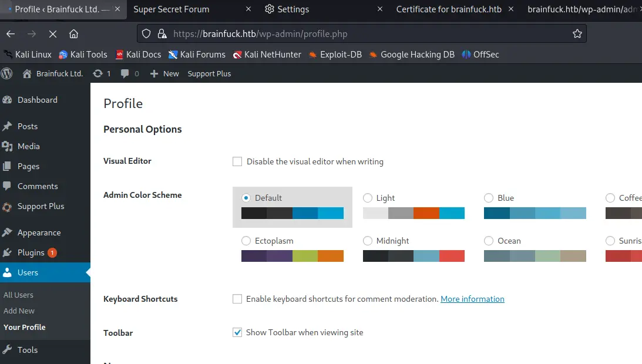Click the browser home icon
This screenshot has width=642, height=364.
[73, 34]
